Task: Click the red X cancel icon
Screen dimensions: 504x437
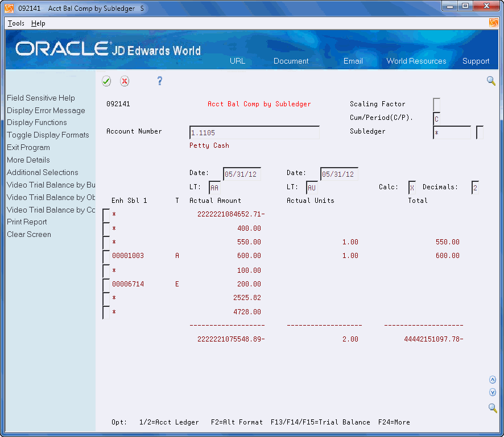Action: pos(125,81)
